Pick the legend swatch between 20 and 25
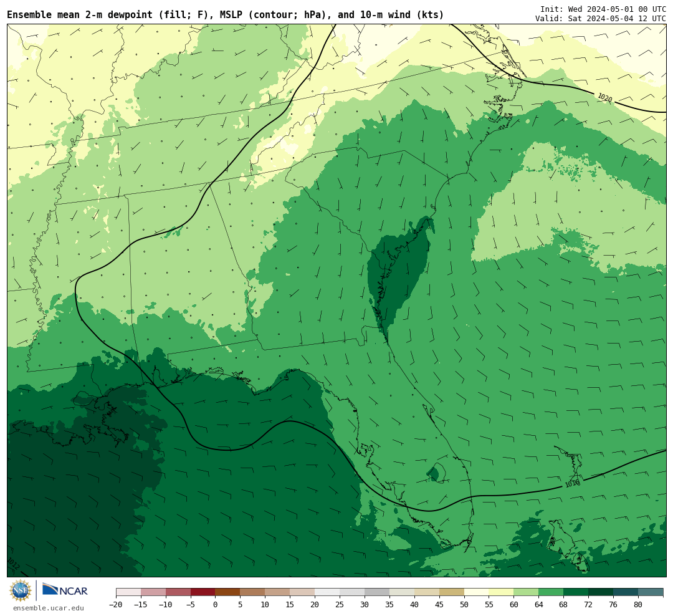673x616 pixels. tap(327, 592)
